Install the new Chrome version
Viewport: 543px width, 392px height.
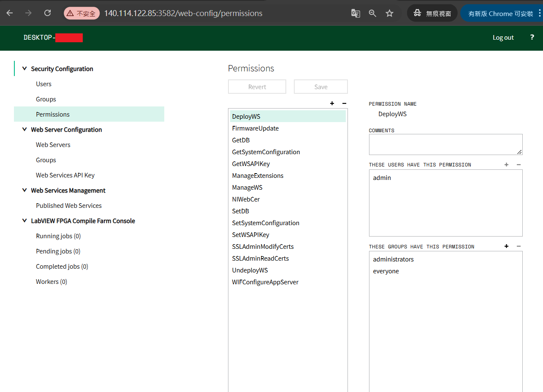pos(502,14)
